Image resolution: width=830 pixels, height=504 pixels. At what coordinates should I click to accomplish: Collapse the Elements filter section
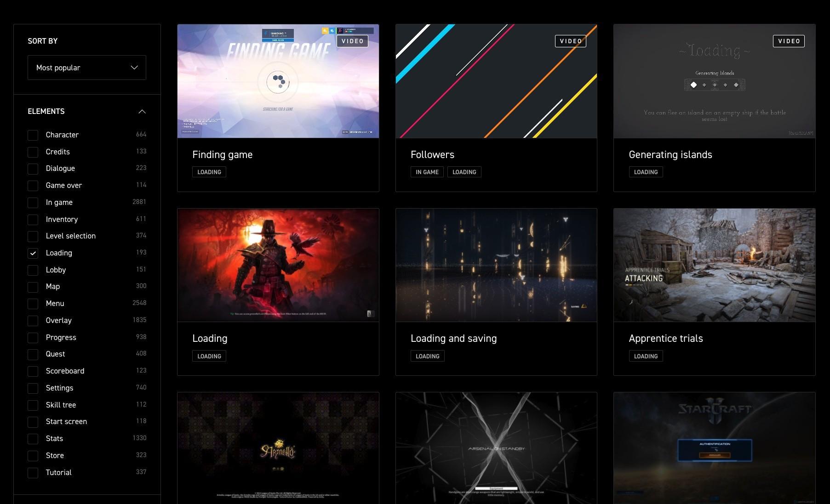pyautogui.click(x=142, y=112)
